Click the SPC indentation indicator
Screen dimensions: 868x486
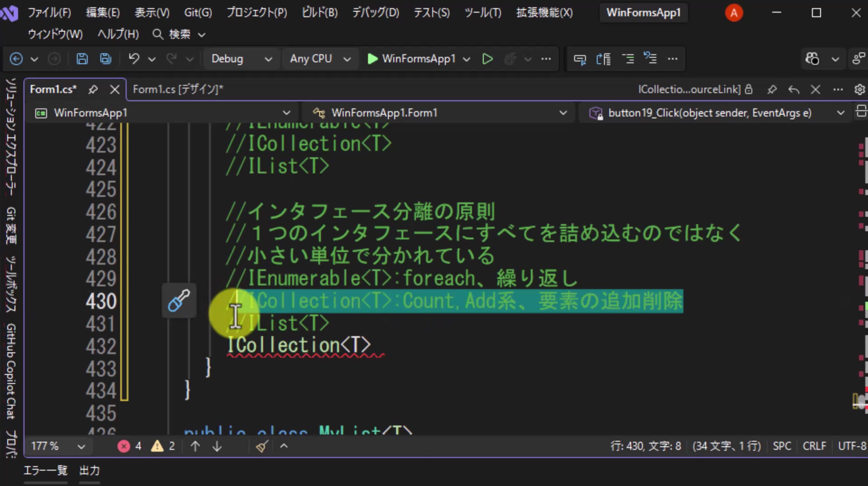point(782,446)
